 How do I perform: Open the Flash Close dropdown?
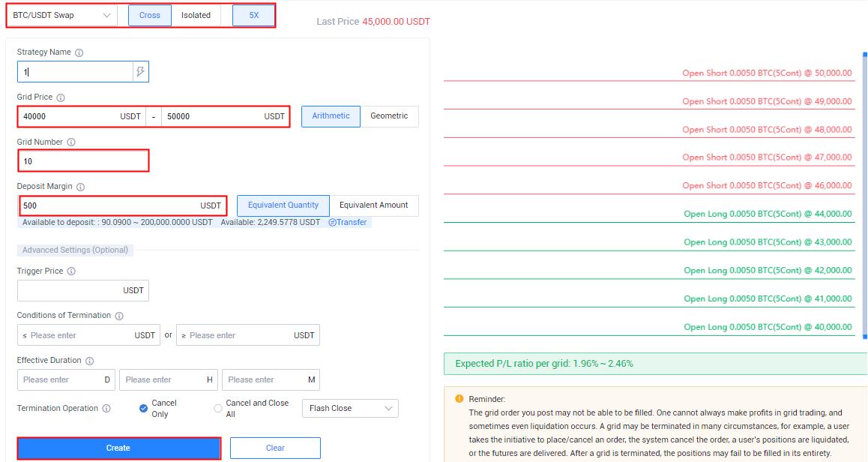point(350,408)
